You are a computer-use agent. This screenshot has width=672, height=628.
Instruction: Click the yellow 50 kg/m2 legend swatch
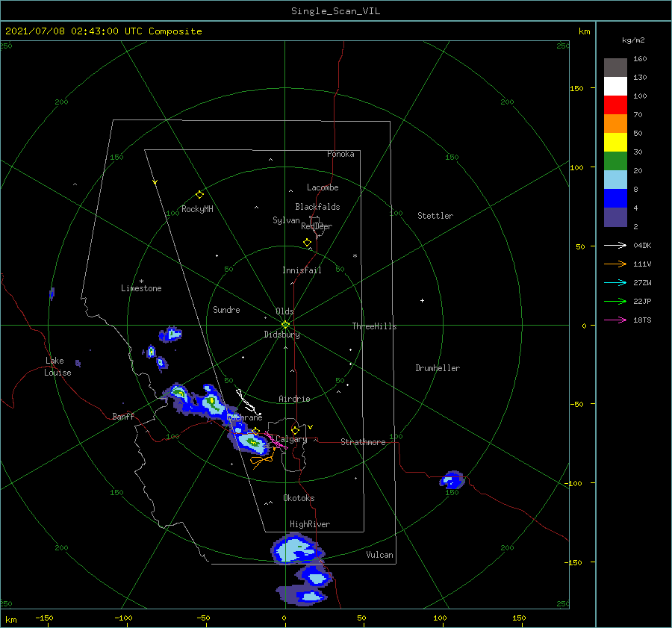(615, 142)
